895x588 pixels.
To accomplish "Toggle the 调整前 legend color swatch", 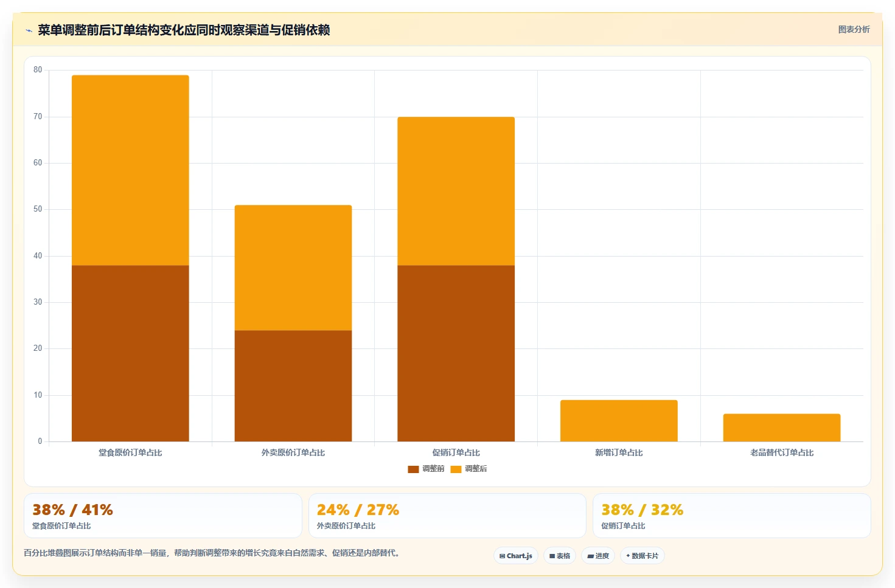I will [x=413, y=469].
